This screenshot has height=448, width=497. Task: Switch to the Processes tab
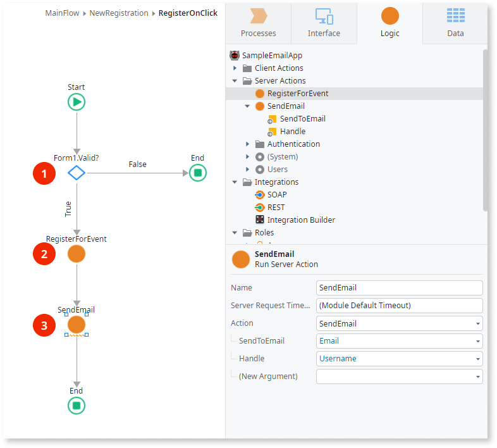coord(258,23)
